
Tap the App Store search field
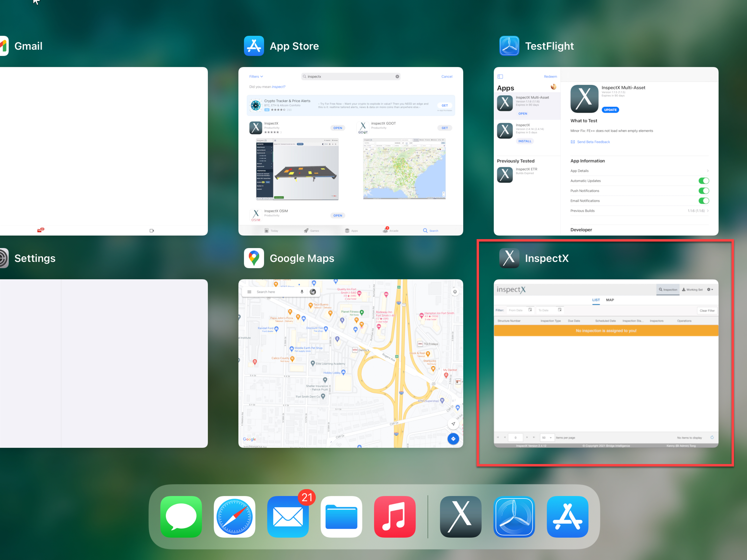(x=351, y=77)
